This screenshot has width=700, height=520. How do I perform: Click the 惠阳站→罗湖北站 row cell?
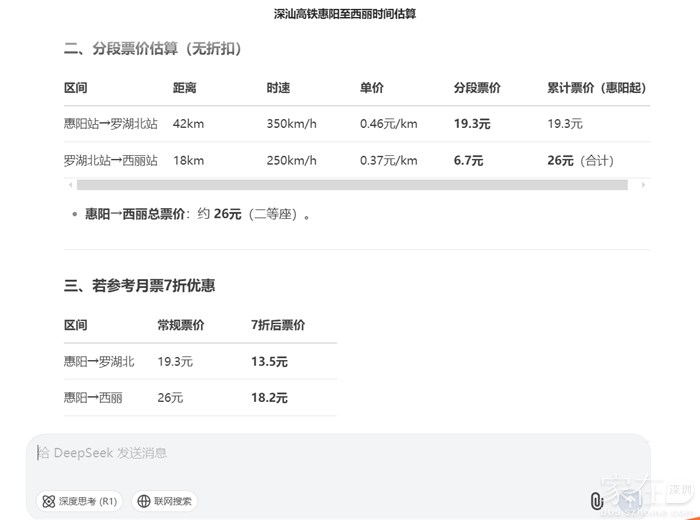click(110, 124)
